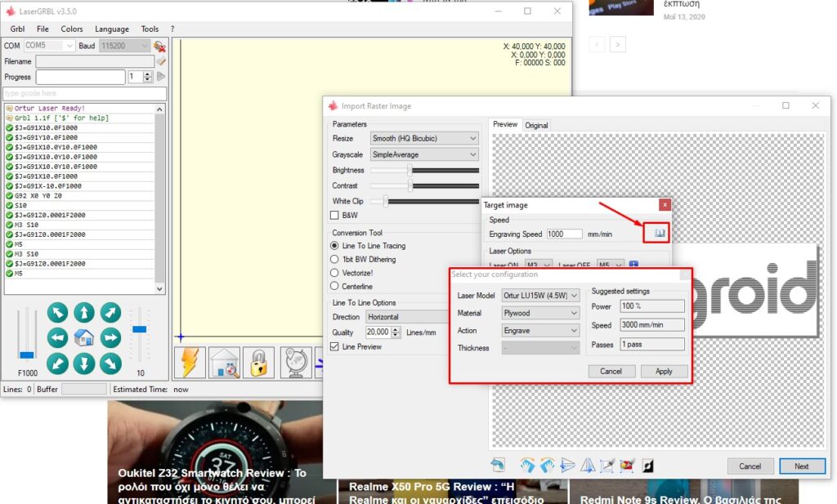Expand the Material dropdown showing Plywood
This screenshot has height=504, width=837.
pyautogui.click(x=540, y=313)
